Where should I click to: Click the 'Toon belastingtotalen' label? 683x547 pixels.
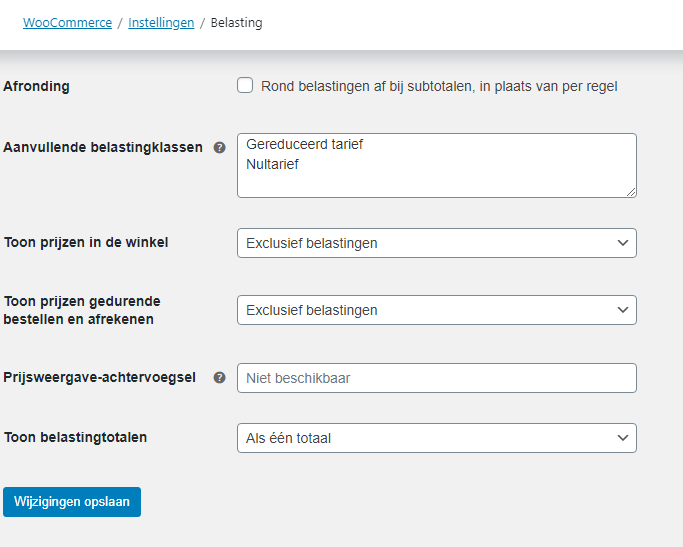[x=75, y=437]
